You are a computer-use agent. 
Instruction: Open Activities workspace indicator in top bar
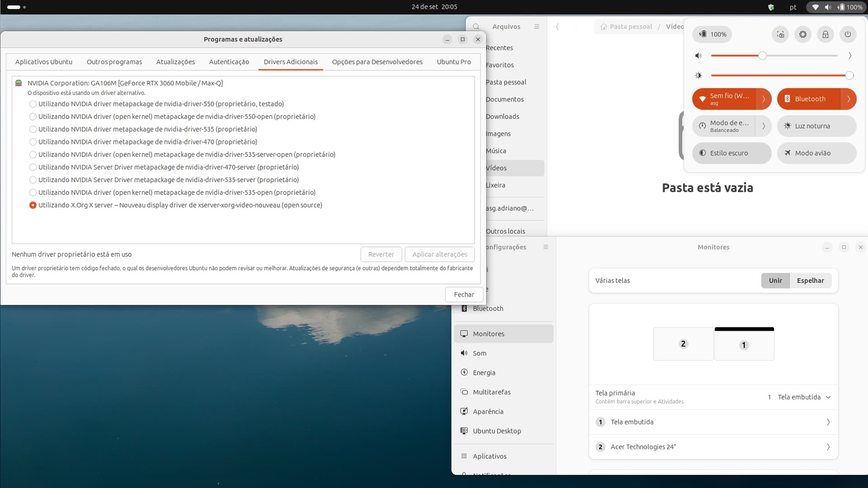click(x=17, y=7)
